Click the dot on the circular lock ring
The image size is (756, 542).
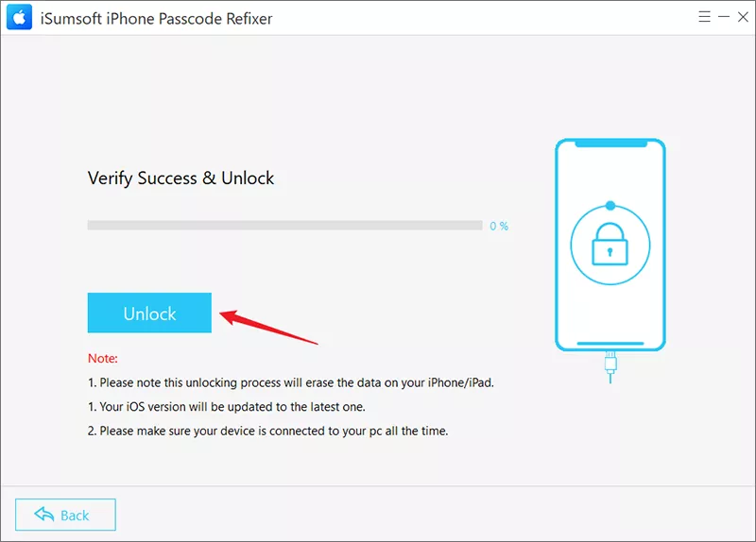[x=610, y=206]
